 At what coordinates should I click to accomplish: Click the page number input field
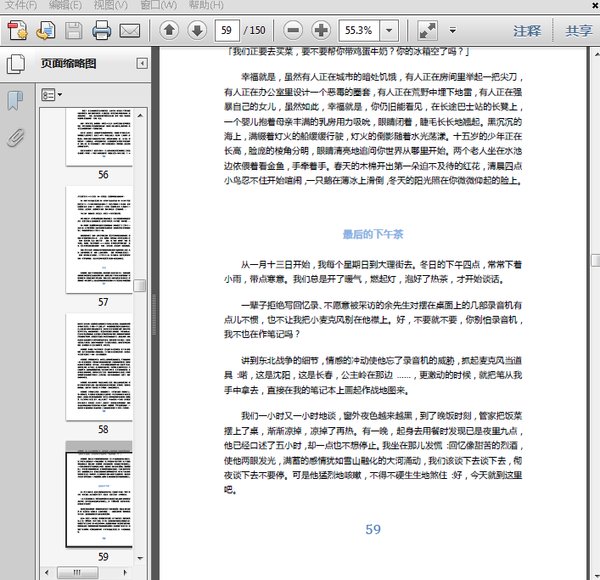(x=227, y=30)
